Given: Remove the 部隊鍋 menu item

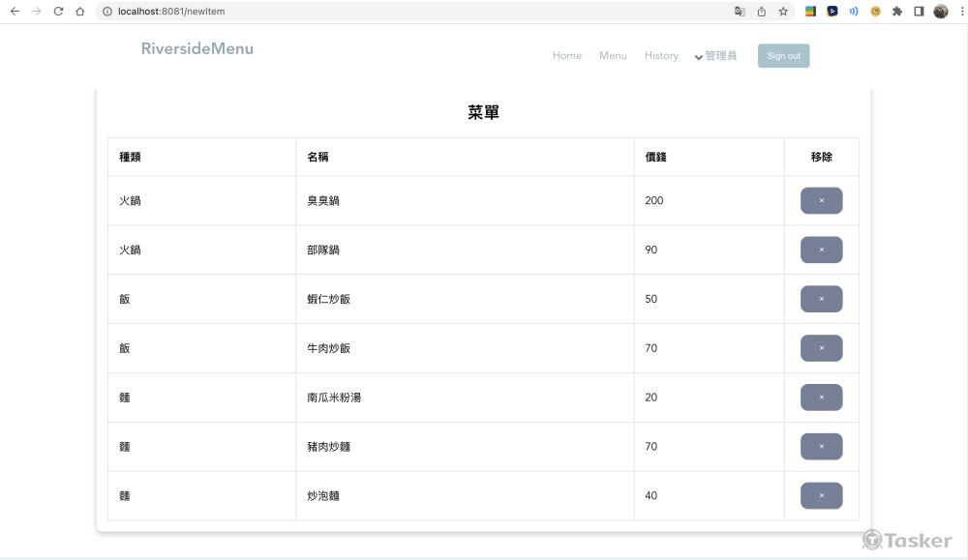Looking at the screenshot, I should tap(821, 250).
